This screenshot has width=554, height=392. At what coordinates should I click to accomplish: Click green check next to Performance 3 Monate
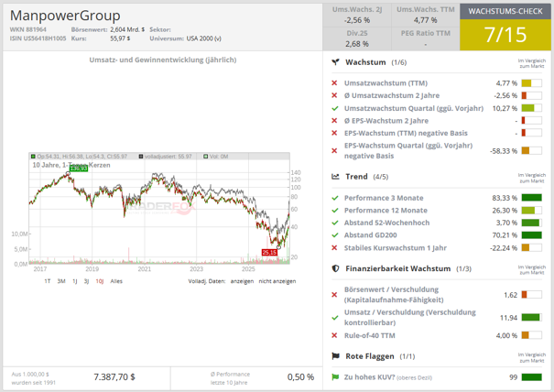pos(334,198)
